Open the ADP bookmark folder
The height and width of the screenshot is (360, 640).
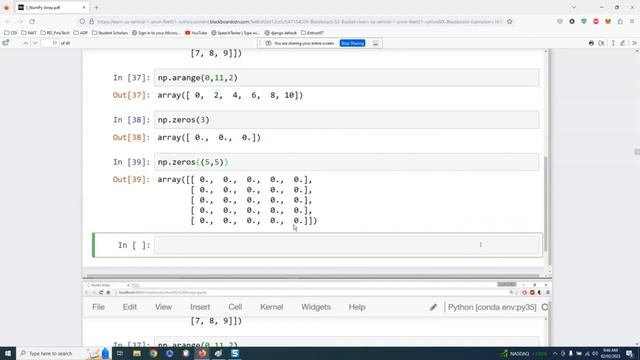81,33
